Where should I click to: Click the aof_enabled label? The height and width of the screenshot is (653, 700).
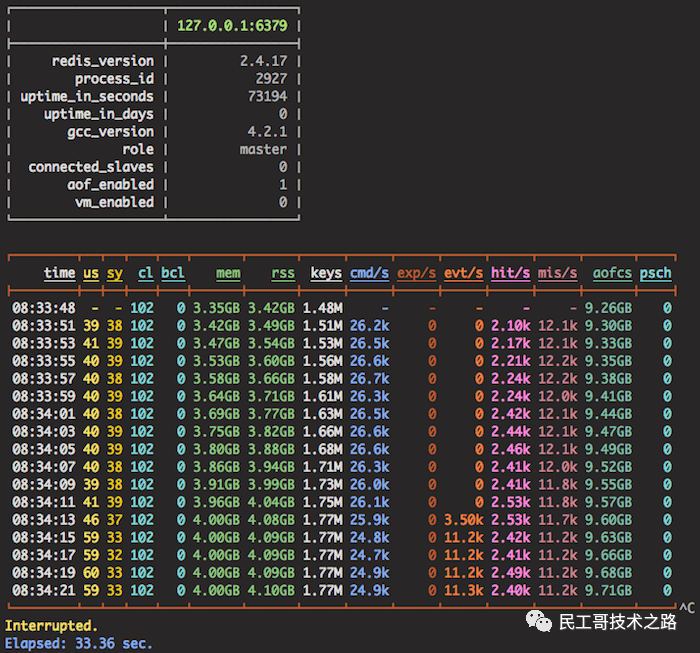(111, 184)
